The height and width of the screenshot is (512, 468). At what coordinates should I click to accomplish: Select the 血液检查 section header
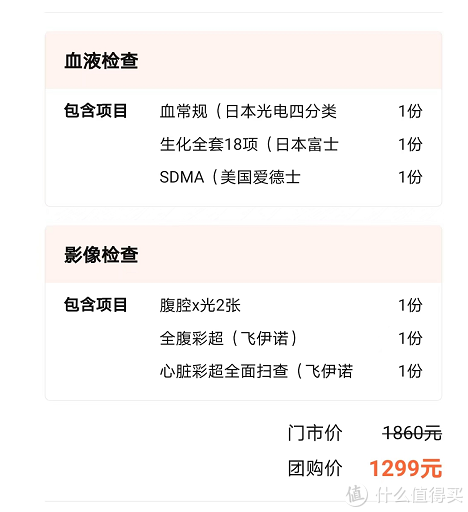click(x=101, y=61)
